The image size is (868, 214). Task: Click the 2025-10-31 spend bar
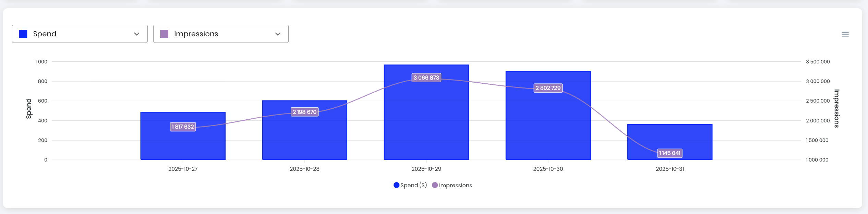pos(670,137)
